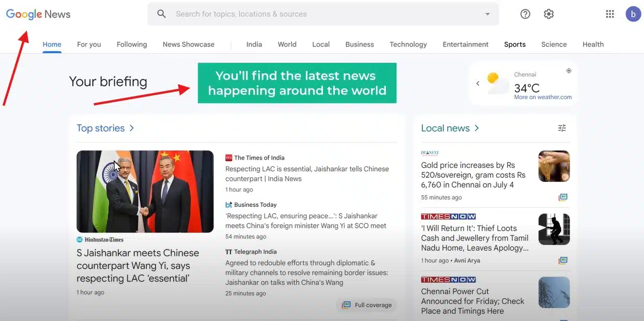Open the Google News help menu
Viewport: 644px width, 321px height.
[525, 13]
